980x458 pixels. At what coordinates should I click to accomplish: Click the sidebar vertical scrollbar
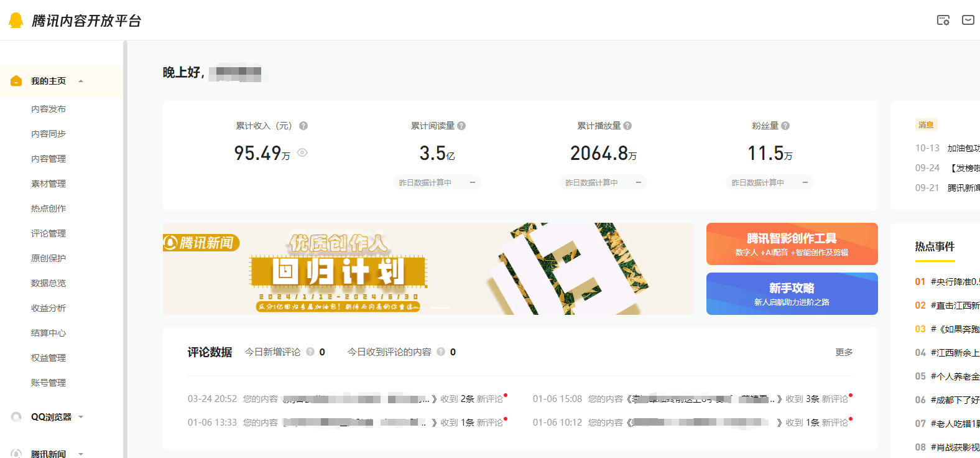(125, 249)
